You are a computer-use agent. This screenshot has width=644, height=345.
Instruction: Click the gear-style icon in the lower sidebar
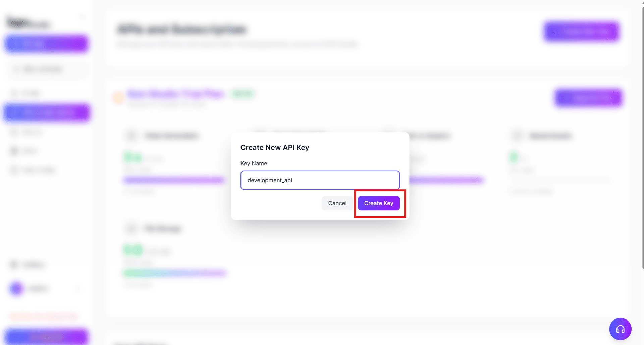point(14,265)
